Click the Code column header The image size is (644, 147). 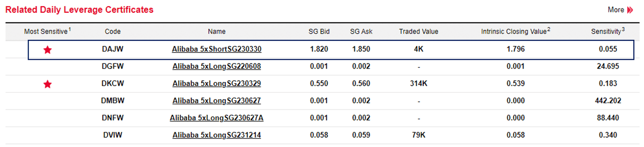[x=113, y=31]
